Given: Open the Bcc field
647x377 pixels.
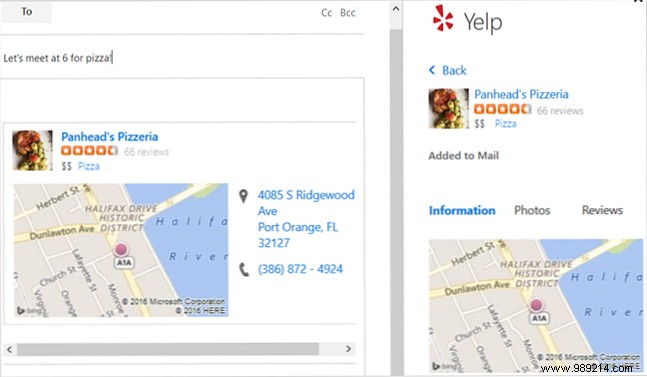Looking at the screenshot, I should click(347, 13).
